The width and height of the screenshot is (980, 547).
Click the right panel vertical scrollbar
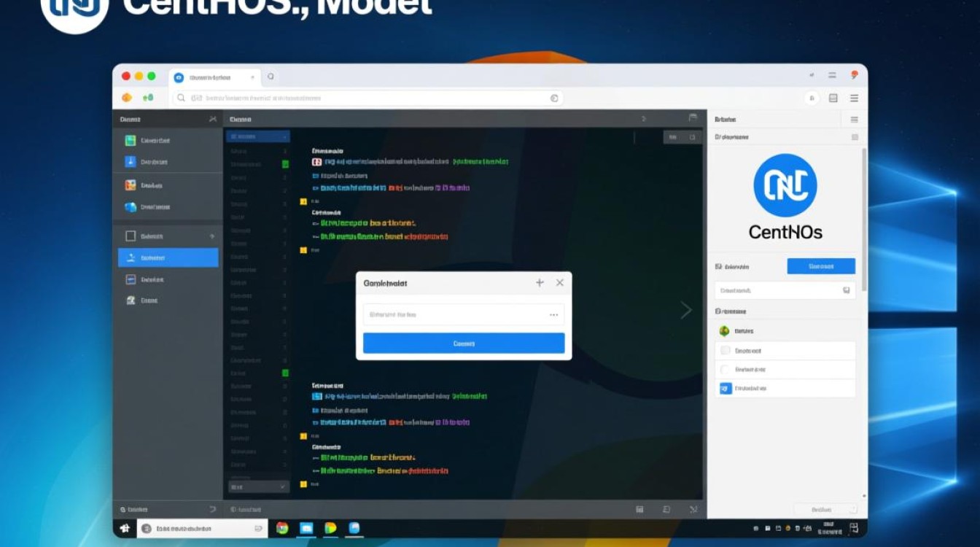pos(865,219)
